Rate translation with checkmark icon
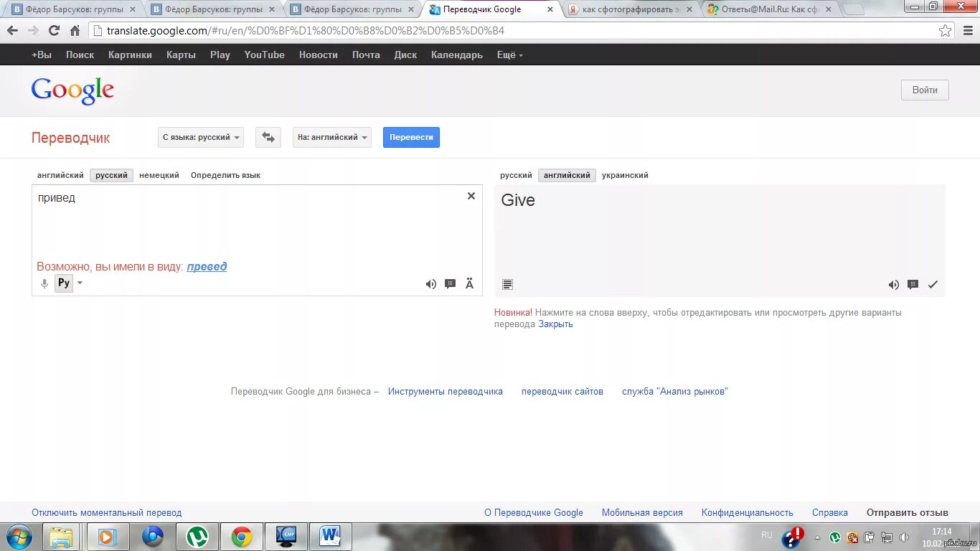Screen dimensions: 980x551 point(933,285)
